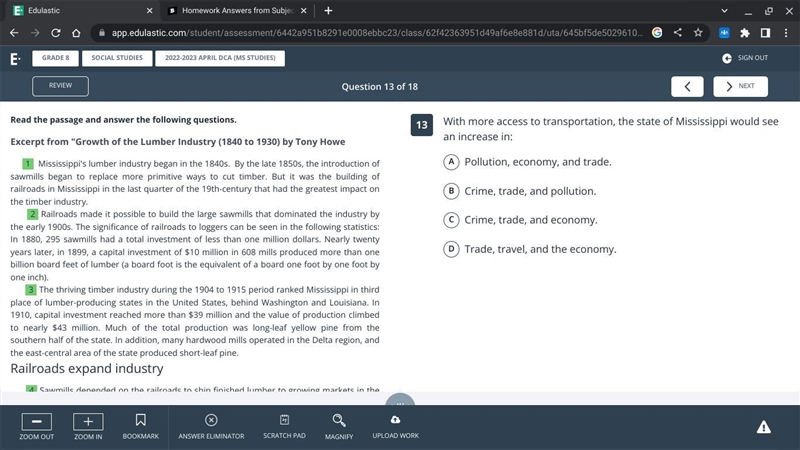Click the Social Studies label
The height and width of the screenshot is (450, 800).
(117, 58)
